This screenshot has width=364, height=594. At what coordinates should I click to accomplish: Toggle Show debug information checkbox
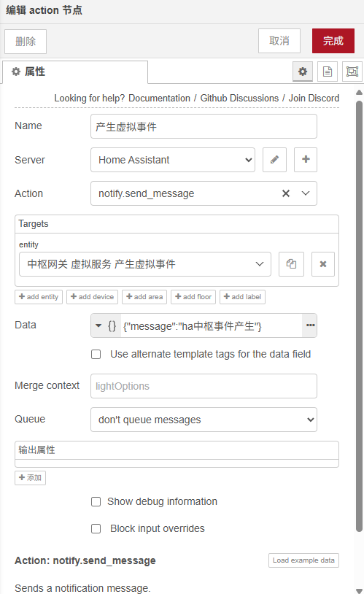(96, 501)
